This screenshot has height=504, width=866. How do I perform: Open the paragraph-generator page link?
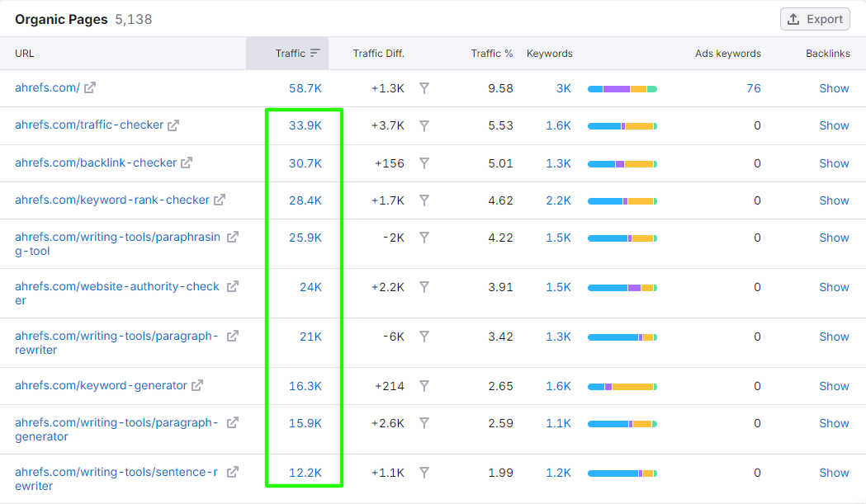[x=116, y=430]
